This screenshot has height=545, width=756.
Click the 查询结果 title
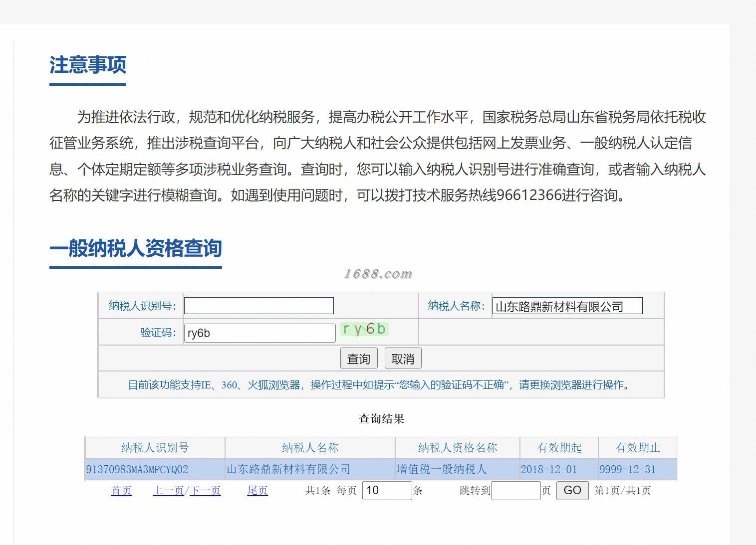click(381, 419)
